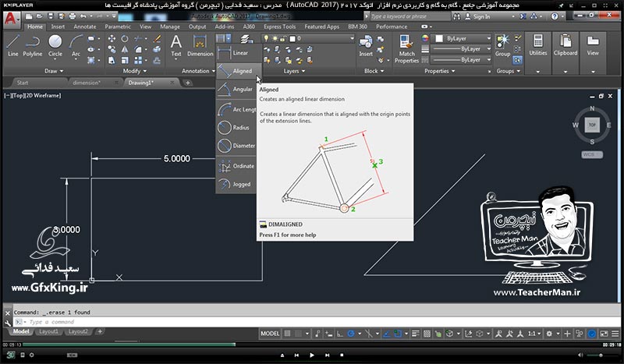Expand the Modify panel
The width and height of the screenshot is (624, 364).
pos(134,71)
